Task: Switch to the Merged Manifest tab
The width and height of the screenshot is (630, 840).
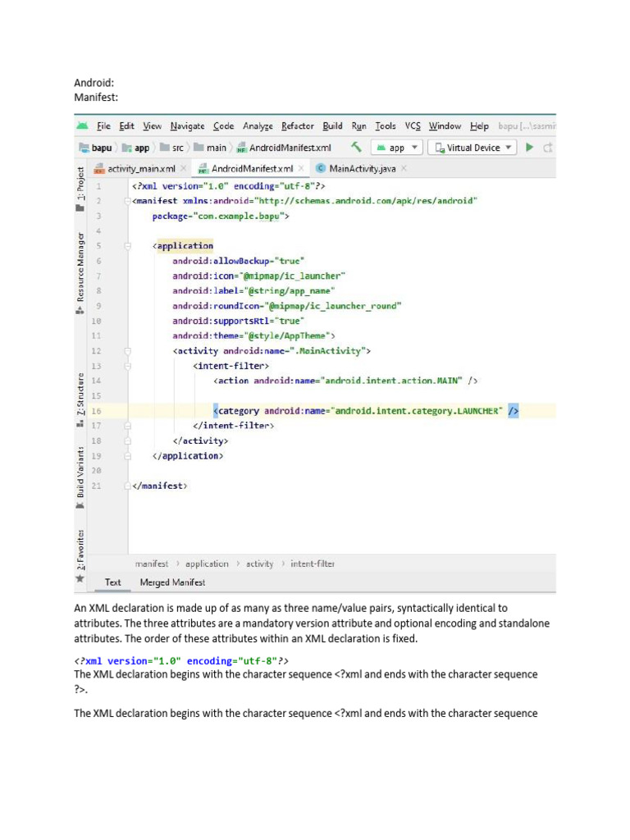Action: point(172,582)
